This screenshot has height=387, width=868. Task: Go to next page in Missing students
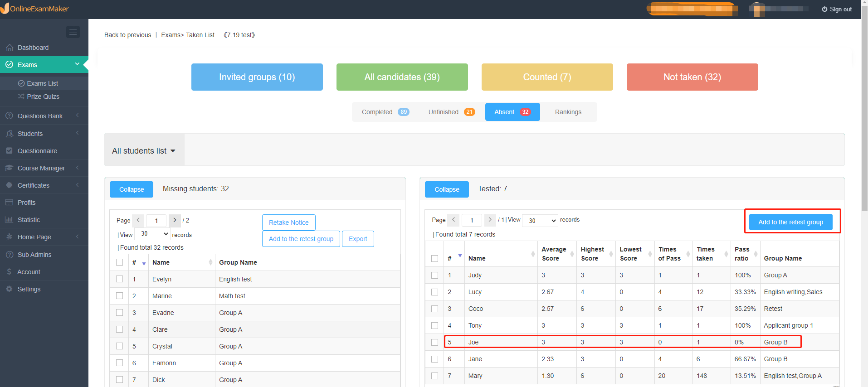(175, 220)
